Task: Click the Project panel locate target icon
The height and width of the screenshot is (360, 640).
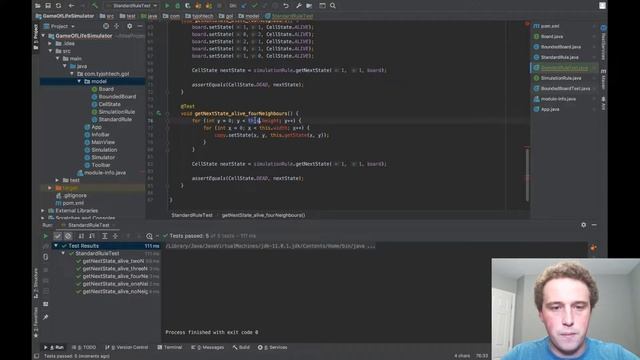Action: click(106, 26)
